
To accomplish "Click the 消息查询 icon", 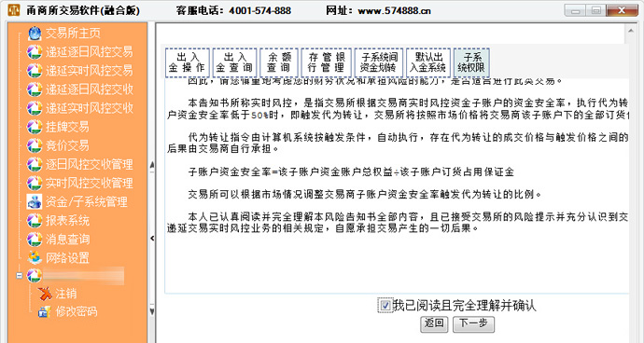I will point(35,240).
